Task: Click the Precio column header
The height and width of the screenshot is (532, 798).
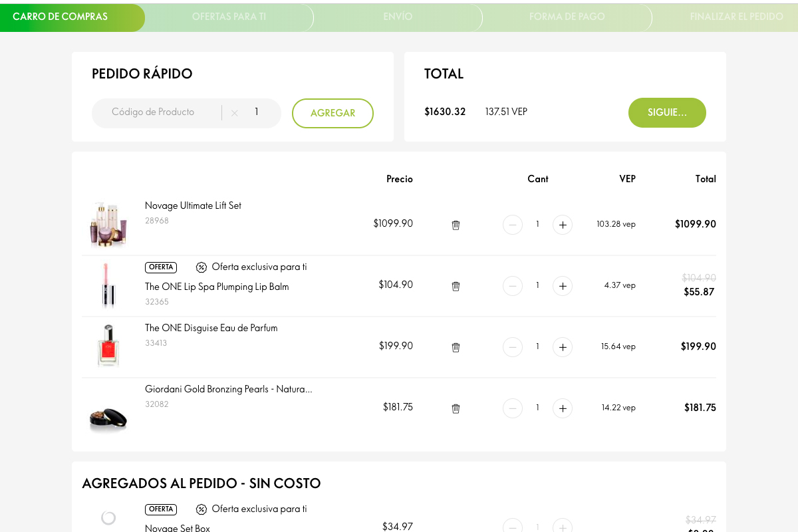Action: (400, 179)
